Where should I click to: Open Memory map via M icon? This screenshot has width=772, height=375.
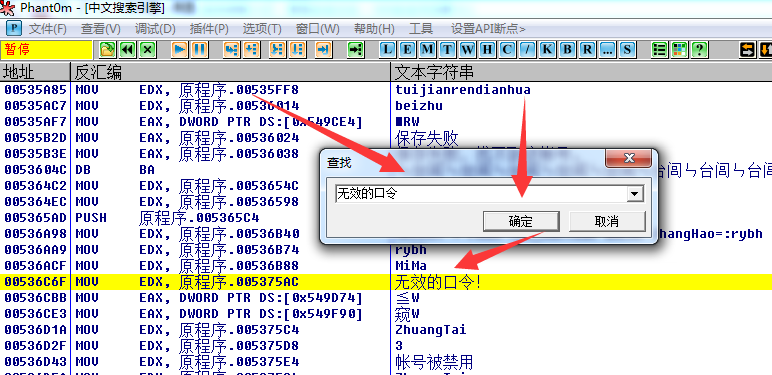pos(427,49)
